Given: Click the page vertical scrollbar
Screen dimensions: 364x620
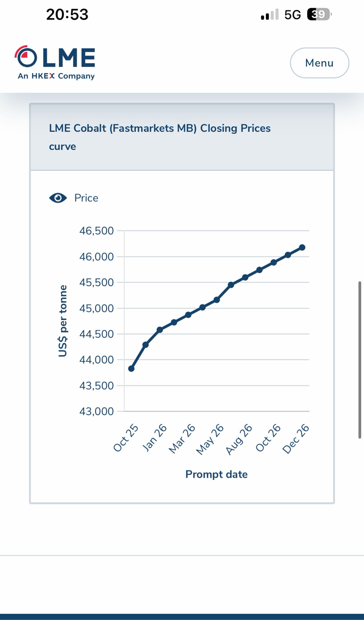Looking at the screenshot, I should point(360,360).
